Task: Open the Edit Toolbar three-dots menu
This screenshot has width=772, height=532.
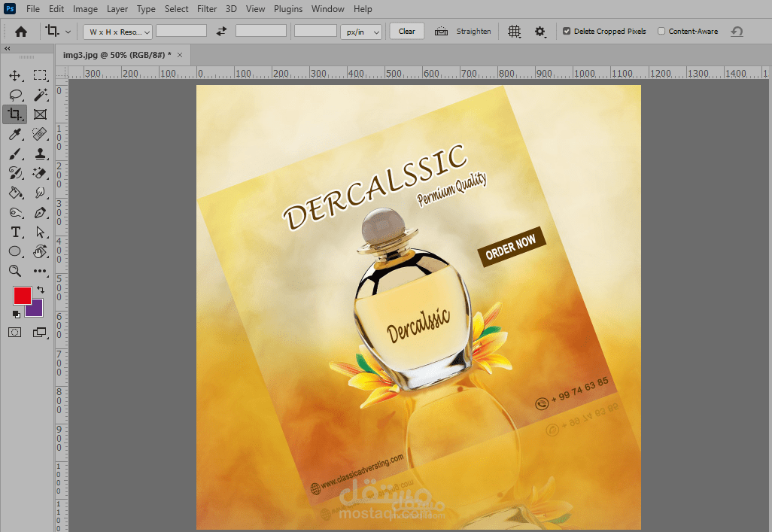Action: [x=40, y=271]
